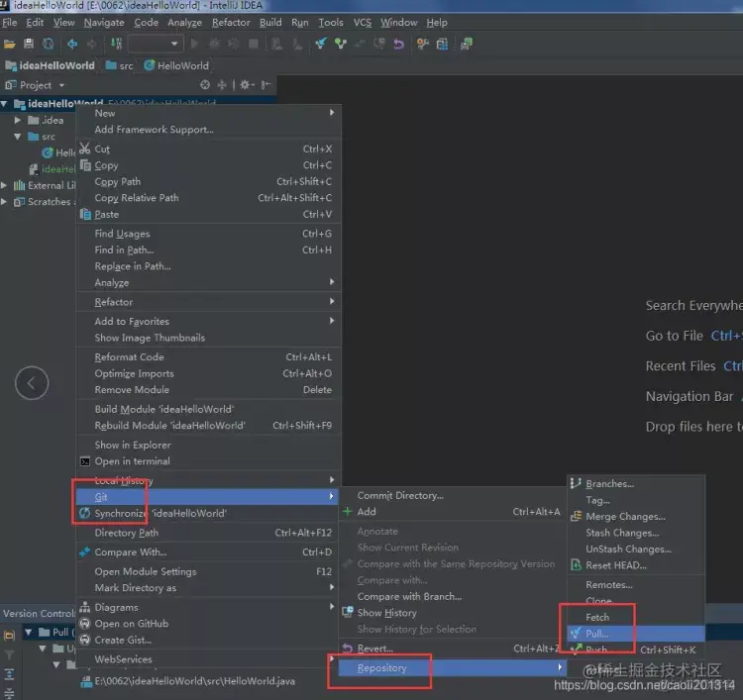Click the Back navigation arrow icon
This screenshot has width=743, height=700.
[72, 44]
